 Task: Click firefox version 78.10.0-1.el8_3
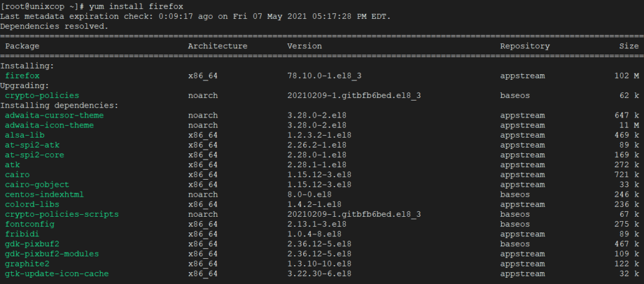(325, 76)
